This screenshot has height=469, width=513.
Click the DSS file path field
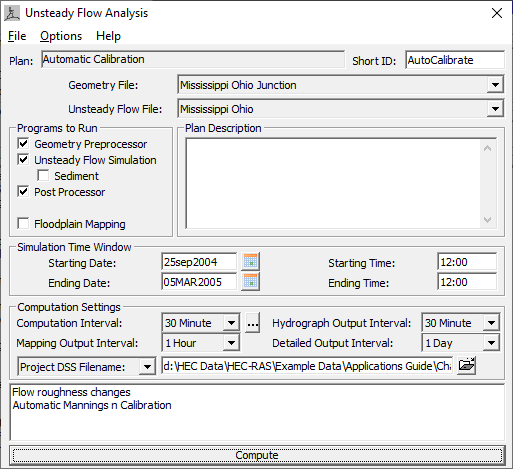point(307,366)
